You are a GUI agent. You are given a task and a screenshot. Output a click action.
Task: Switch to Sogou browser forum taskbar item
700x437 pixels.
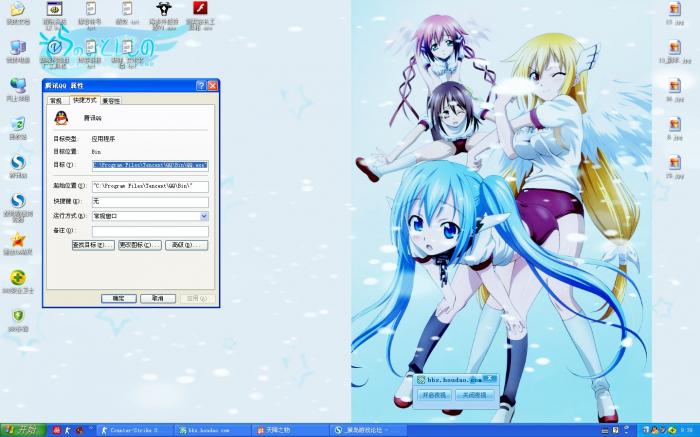click(369, 430)
